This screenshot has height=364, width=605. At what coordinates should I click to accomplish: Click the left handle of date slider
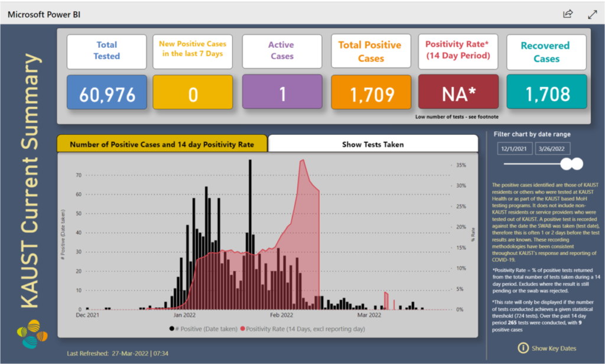tap(567, 164)
